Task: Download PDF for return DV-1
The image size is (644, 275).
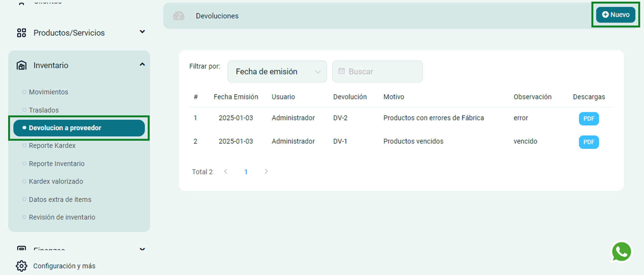Action: point(589,142)
